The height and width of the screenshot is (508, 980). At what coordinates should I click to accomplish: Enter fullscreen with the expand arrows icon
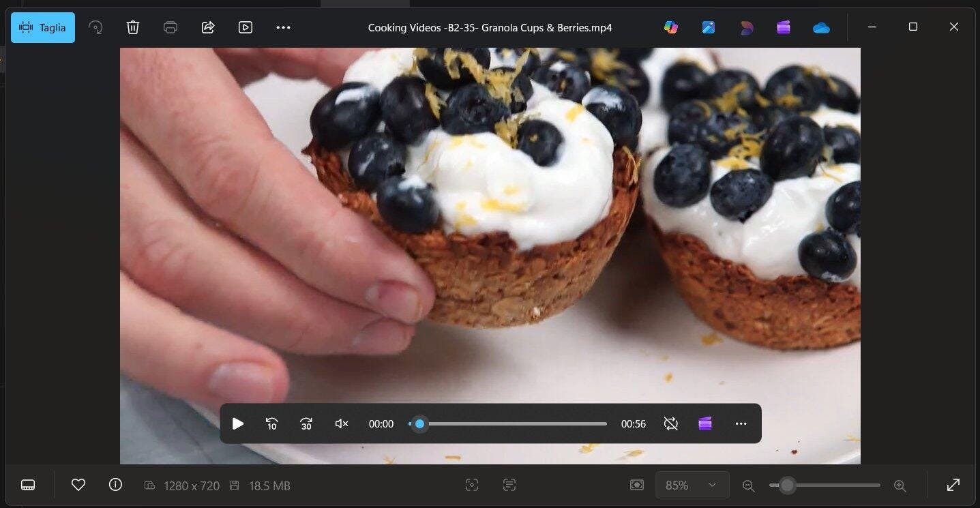(953, 485)
